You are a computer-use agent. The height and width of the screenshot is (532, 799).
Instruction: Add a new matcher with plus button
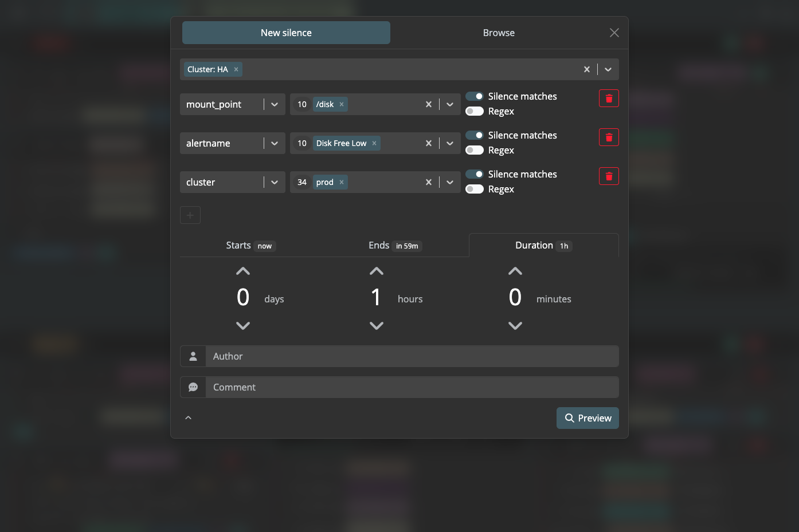tap(190, 215)
